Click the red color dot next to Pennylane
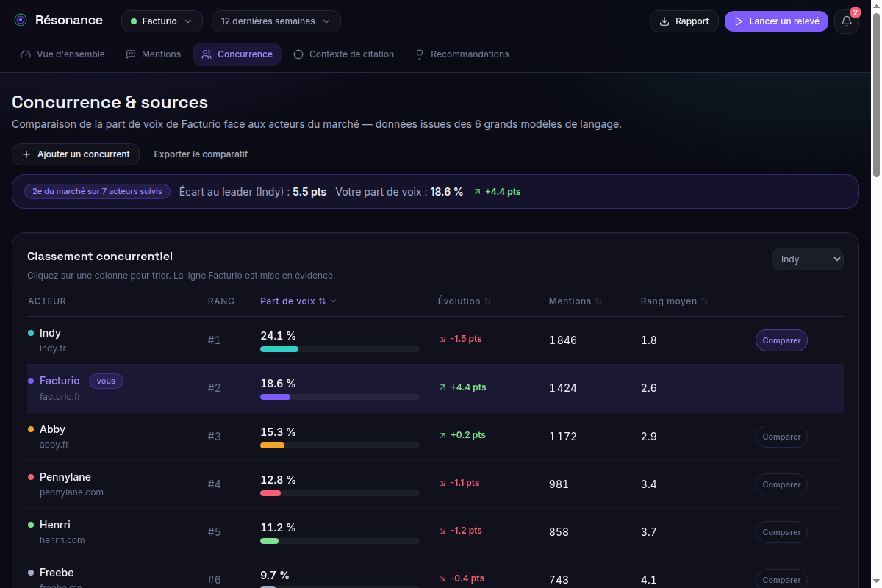The image size is (882, 588). click(x=31, y=477)
